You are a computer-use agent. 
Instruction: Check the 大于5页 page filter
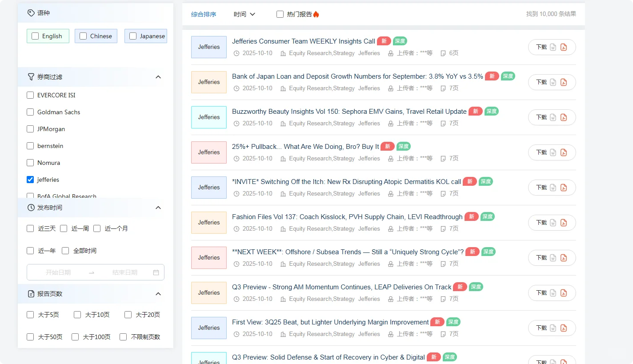coord(30,315)
